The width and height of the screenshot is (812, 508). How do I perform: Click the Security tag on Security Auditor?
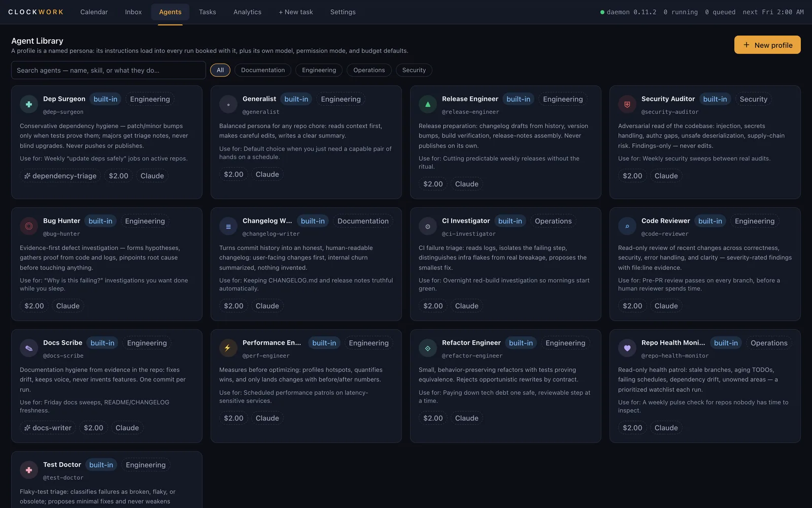(x=753, y=99)
